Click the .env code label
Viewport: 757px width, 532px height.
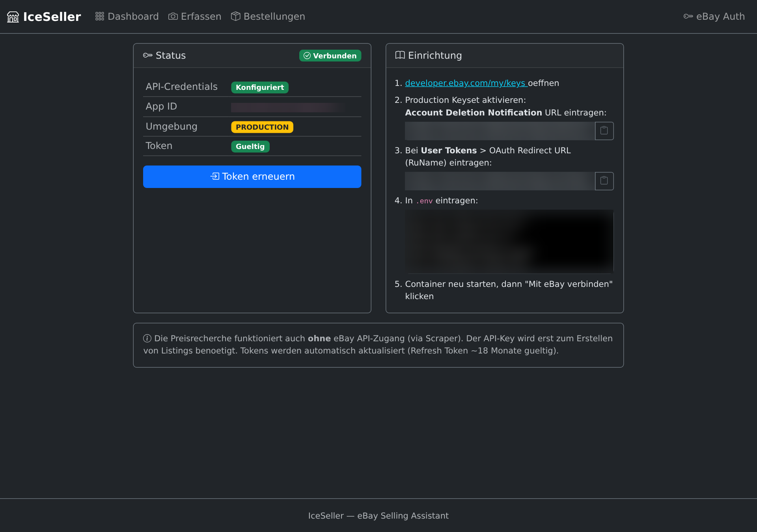pos(424,201)
